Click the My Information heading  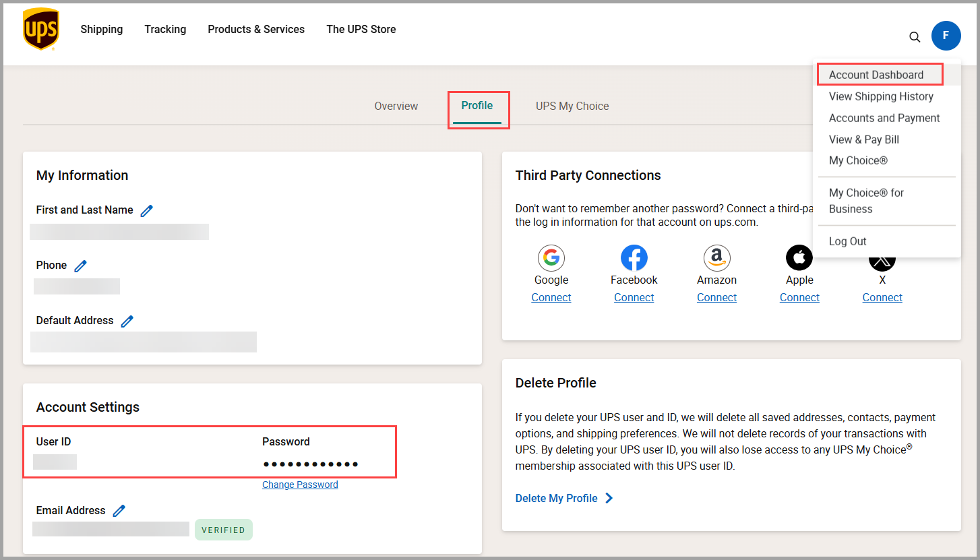82,175
